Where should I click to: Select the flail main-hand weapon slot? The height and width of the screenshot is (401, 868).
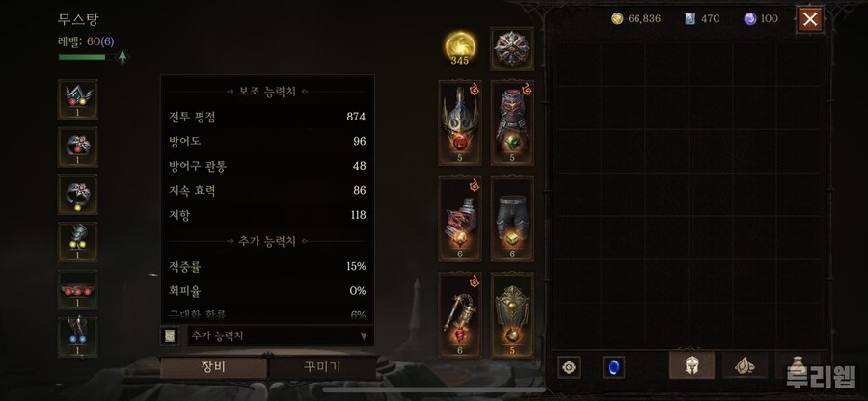(459, 314)
